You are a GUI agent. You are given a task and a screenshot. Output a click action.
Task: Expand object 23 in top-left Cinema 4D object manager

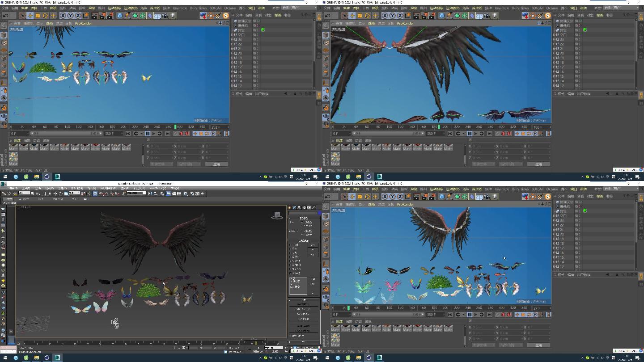click(232, 39)
